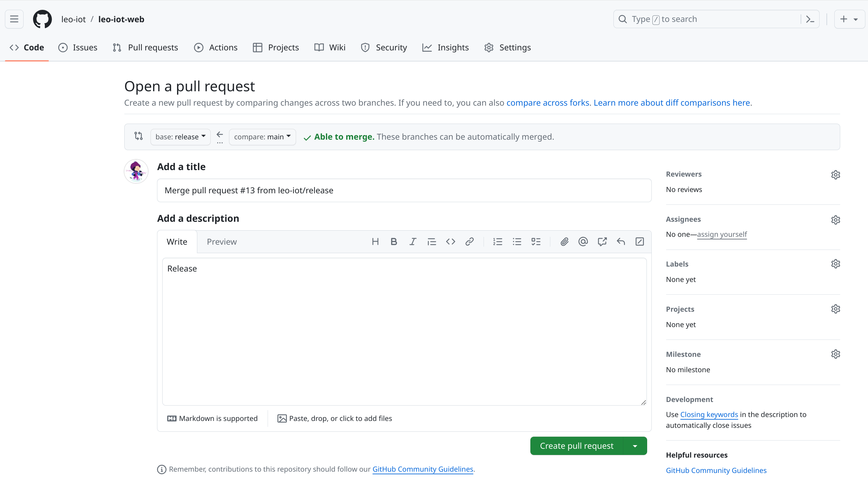This screenshot has height=488, width=868.
Task: Click the ordered list formatting icon
Action: (498, 241)
